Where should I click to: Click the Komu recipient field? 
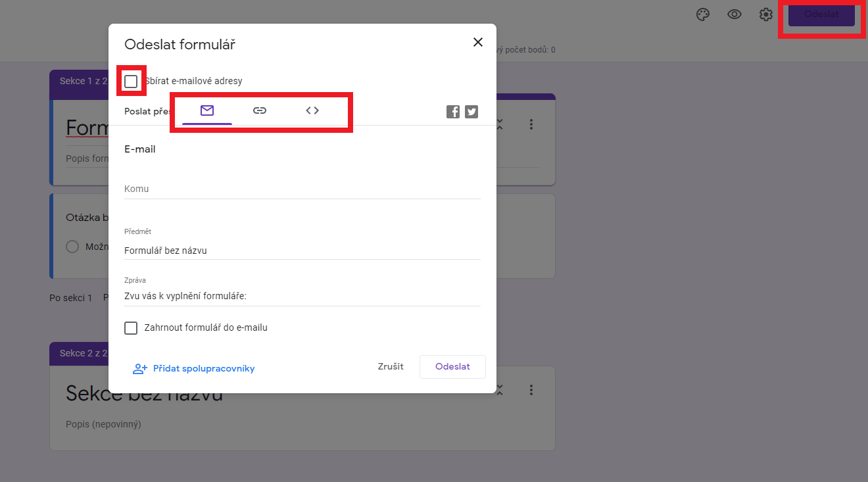pyautogui.click(x=302, y=189)
